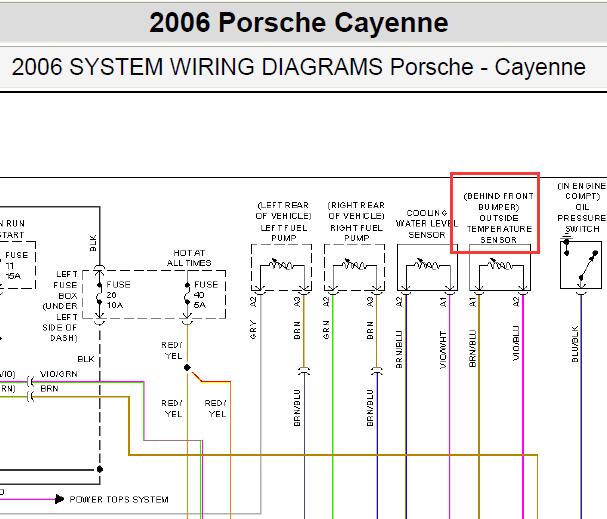Click the POWER TOPS SYSTEM reference text
This screenshot has width=607, height=519.
pyautogui.click(x=119, y=499)
